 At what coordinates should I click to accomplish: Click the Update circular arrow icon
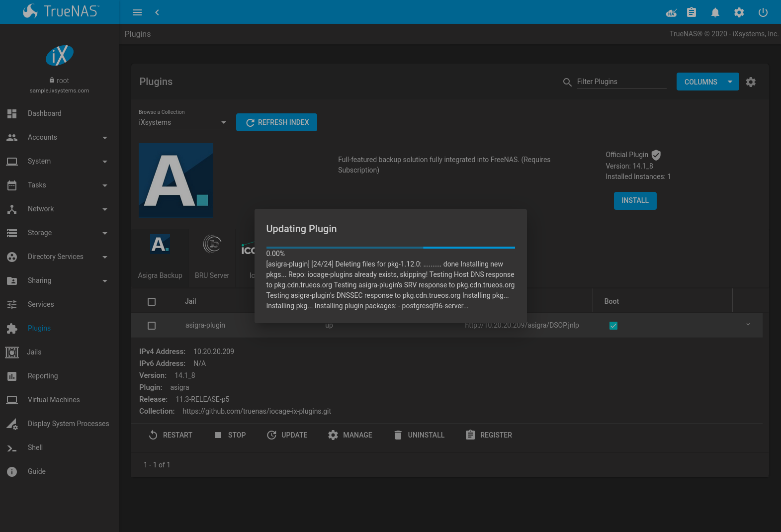pos(271,435)
